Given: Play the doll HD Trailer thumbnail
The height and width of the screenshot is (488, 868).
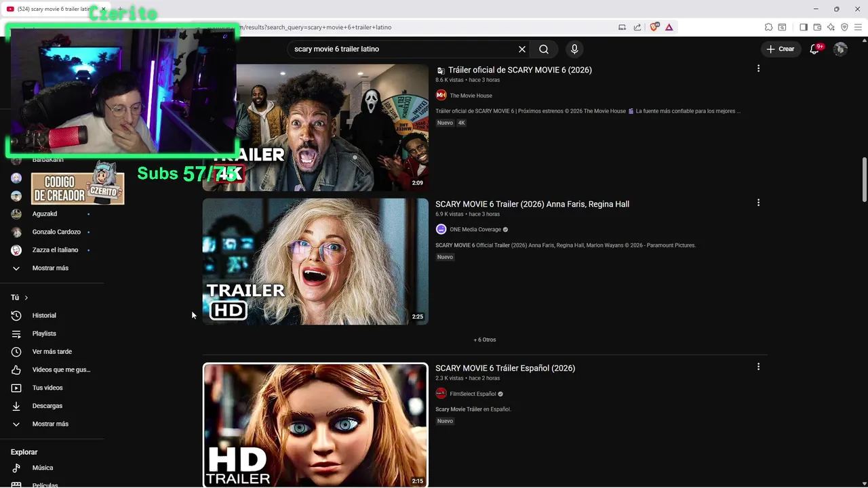Looking at the screenshot, I should 315,425.
